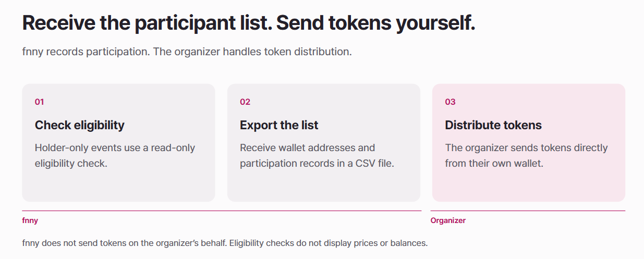The image size is (644, 259).
Task: Click the pink line above Organizer label
Action: 528,211
